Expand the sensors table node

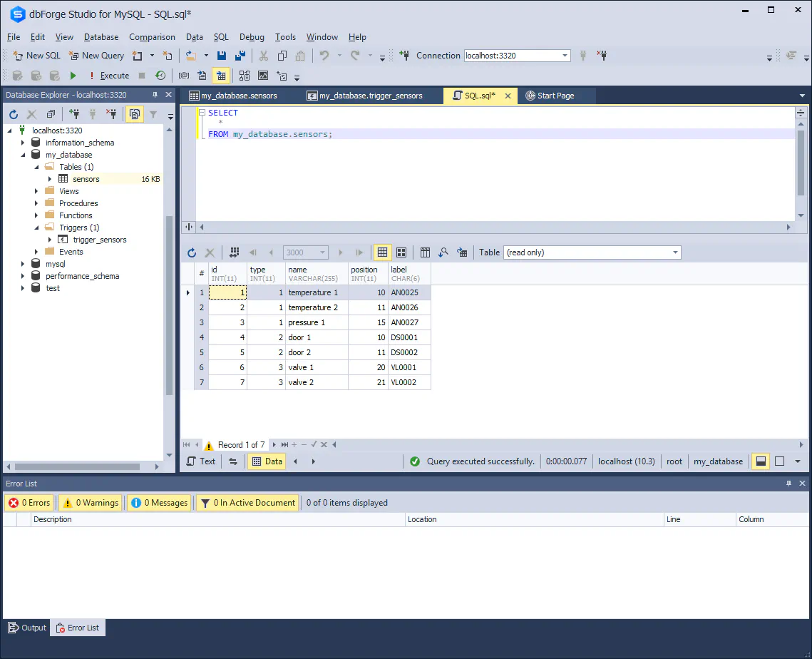pos(50,179)
